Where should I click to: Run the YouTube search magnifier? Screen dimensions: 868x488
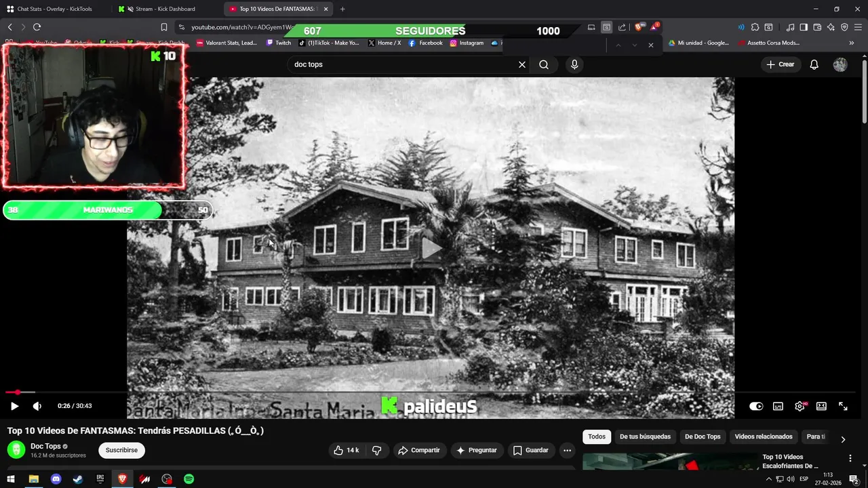coord(544,64)
